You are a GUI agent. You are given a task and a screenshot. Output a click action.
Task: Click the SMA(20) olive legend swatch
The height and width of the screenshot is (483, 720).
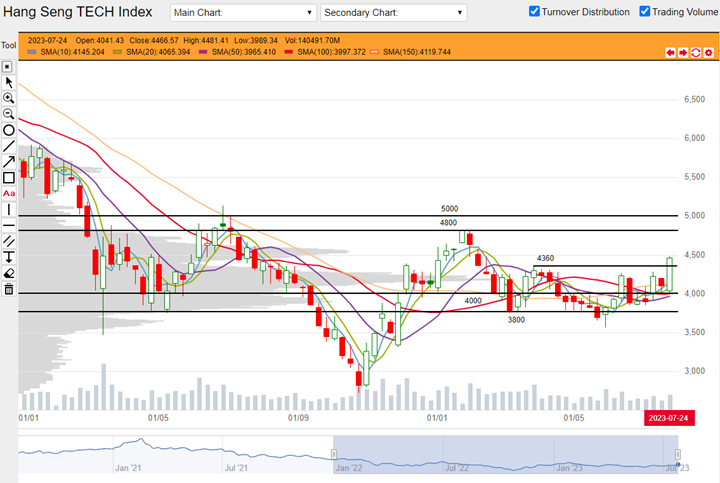click(118, 52)
